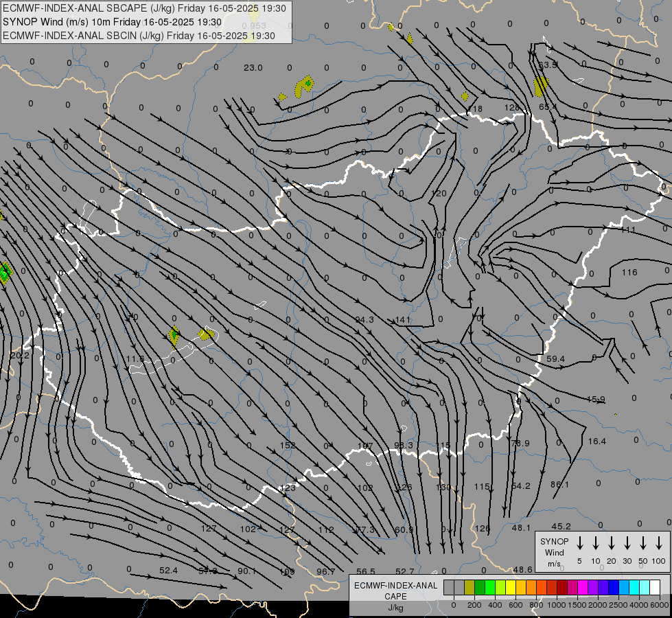The height and width of the screenshot is (618, 672).
Task: Select the dark red 1000 J/kg swatch
Action: click(x=562, y=587)
